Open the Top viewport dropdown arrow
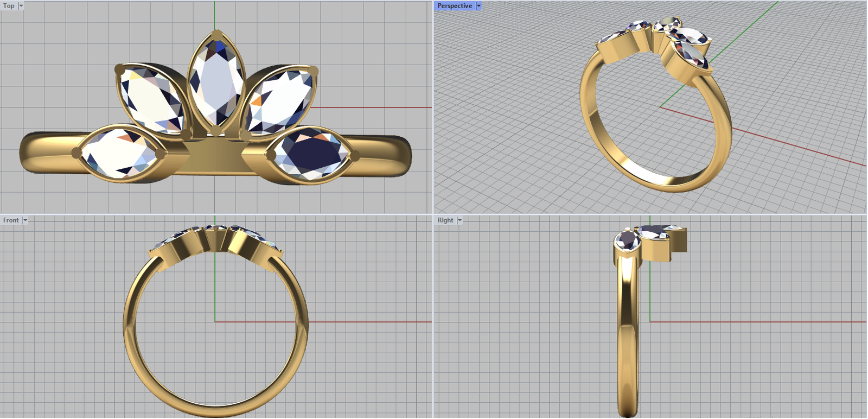 point(21,6)
